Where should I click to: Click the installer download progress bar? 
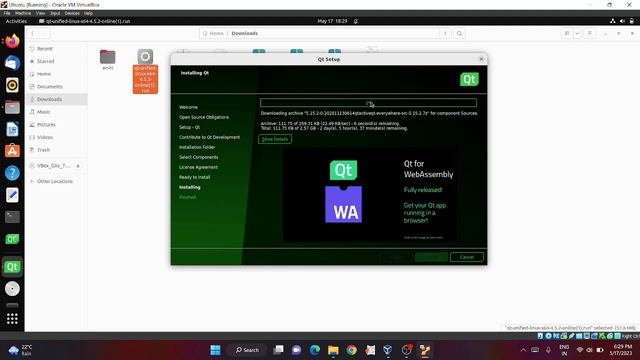pyautogui.click(x=368, y=102)
